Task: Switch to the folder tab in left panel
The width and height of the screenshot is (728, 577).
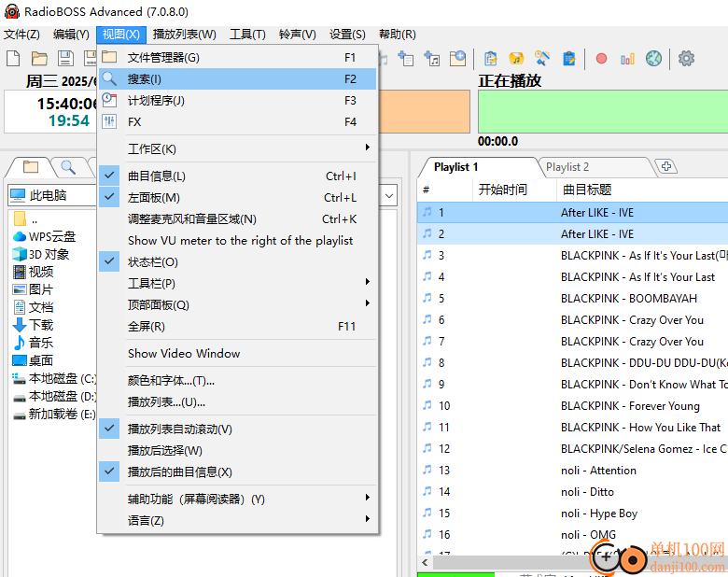Action: point(31,167)
